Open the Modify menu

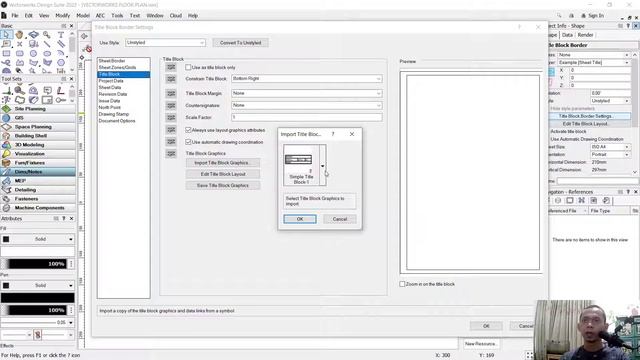(x=62, y=16)
